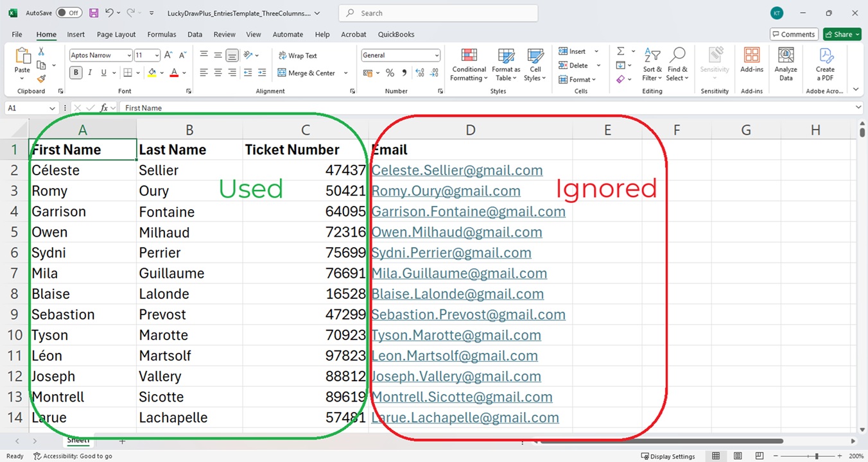Image resolution: width=868 pixels, height=462 pixels.
Task: Expand the Name Box dropdown arrow
Action: (x=51, y=108)
